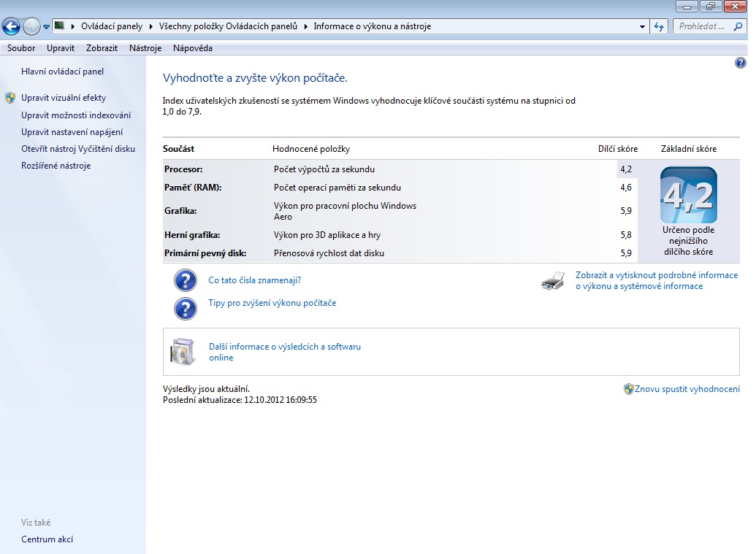Click the Poslední aktualizace date text
The height and width of the screenshot is (554, 756).
240,400
